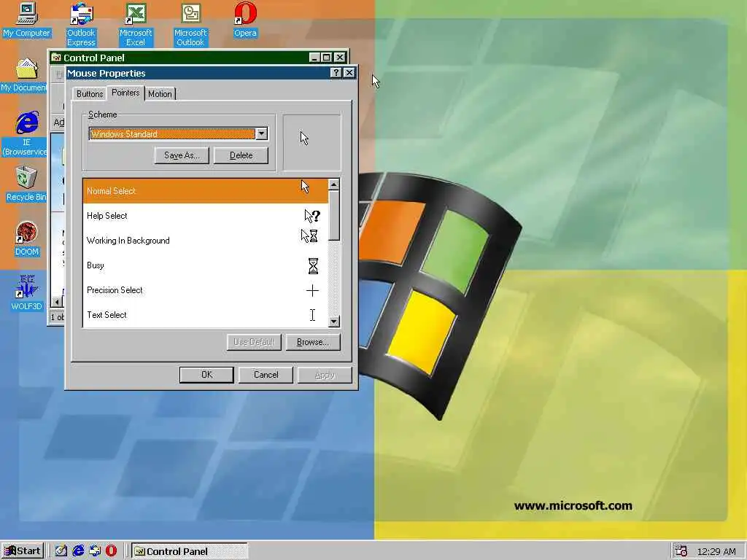Screen dimensions: 747x560
Task: Click the Save As... button
Action: point(182,155)
